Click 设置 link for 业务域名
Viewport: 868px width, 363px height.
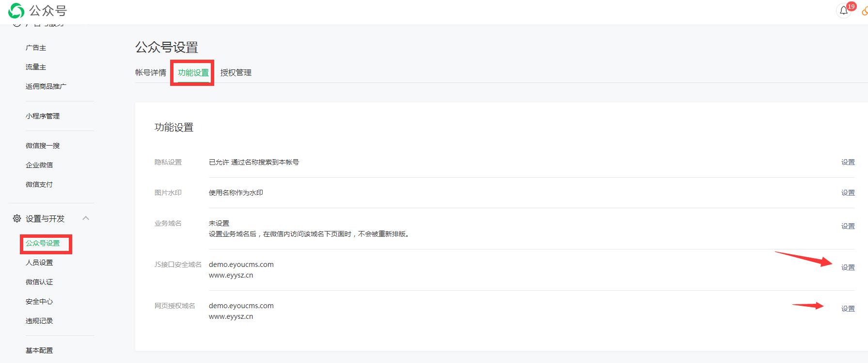(848, 227)
